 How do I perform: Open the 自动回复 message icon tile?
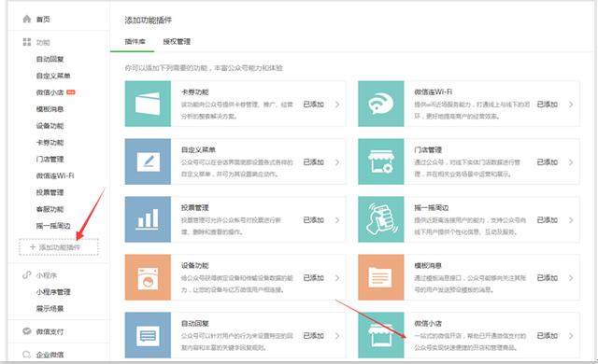148,335
